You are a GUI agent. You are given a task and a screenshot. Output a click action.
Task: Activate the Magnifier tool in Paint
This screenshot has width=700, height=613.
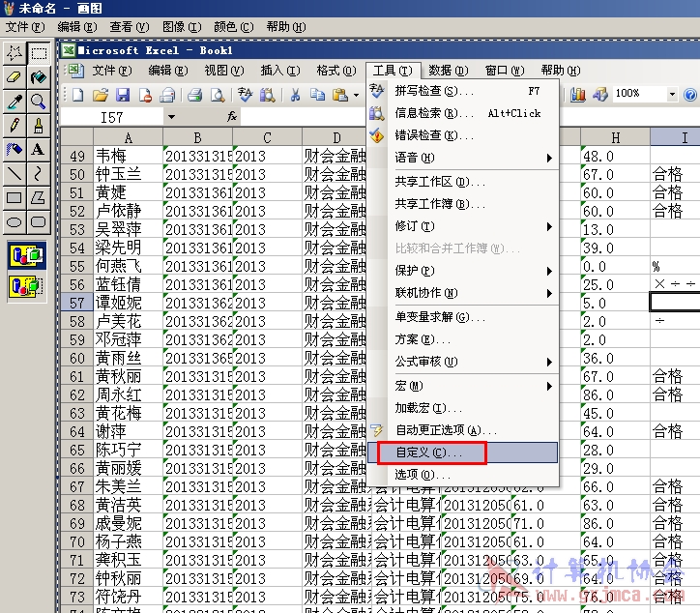tap(39, 102)
